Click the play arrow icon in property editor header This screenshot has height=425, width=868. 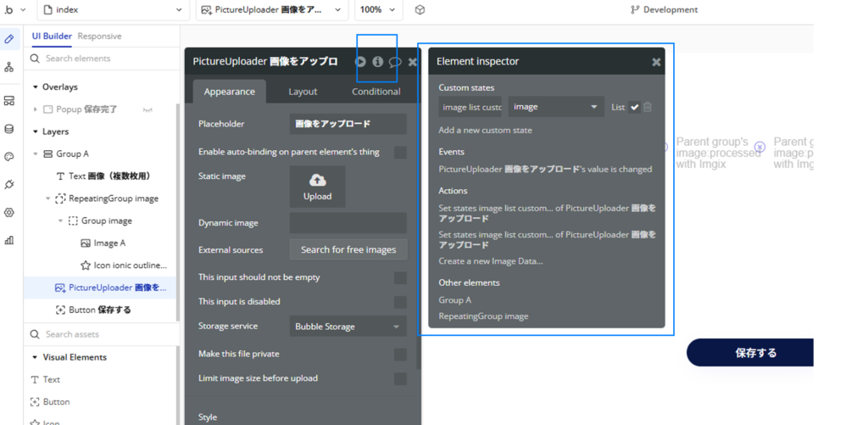click(361, 62)
